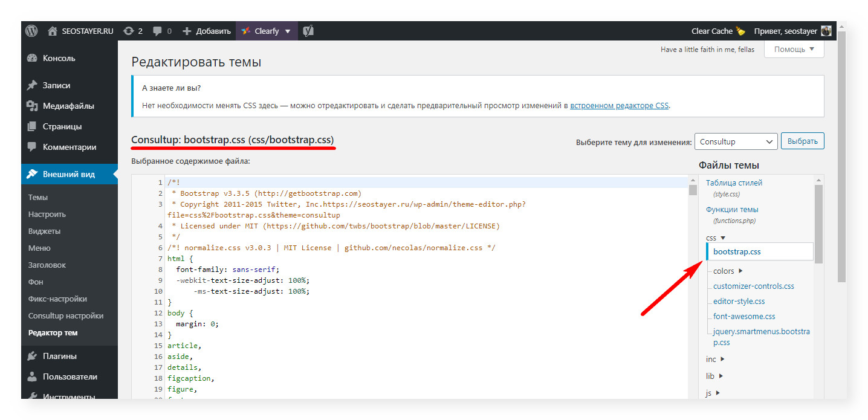Open Настроить submenu item
The width and height of the screenshot is (868, 420).
(x=47, y=214)
